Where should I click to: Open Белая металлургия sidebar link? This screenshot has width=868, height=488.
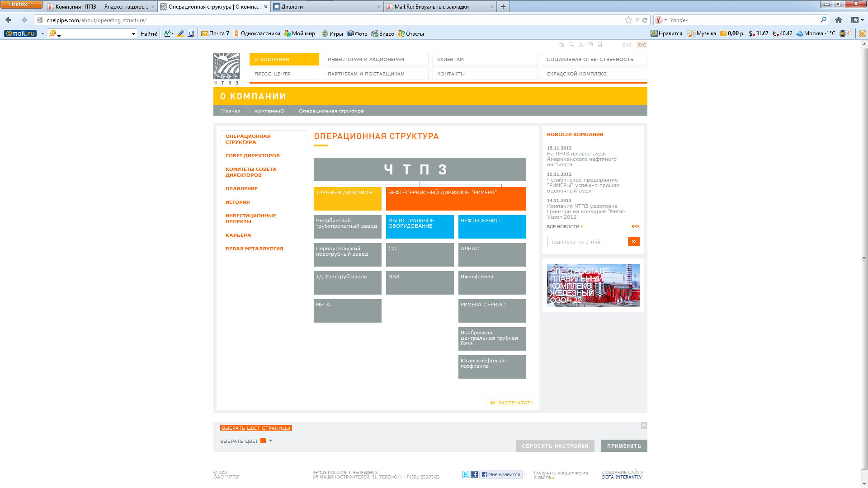click(x=255, y=249)
